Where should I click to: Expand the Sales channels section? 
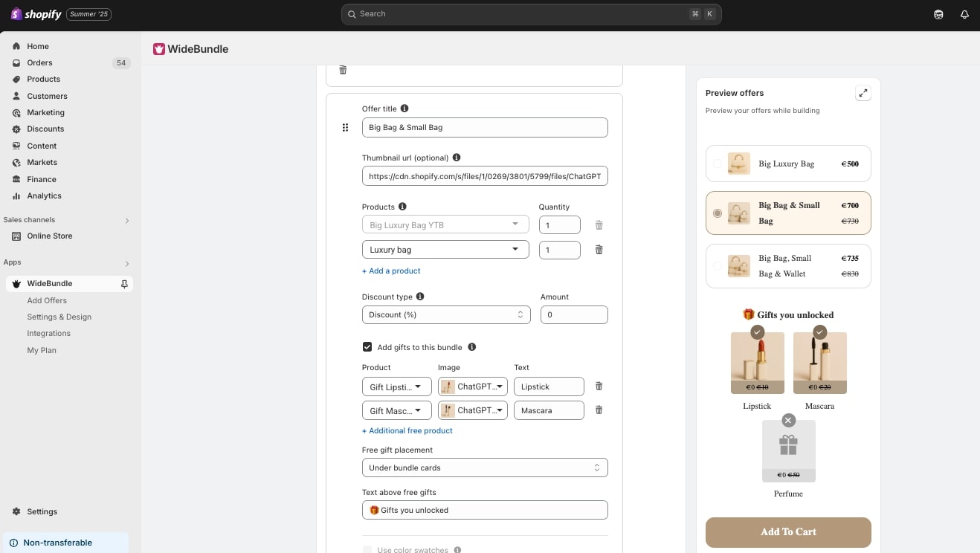[127, 220]
